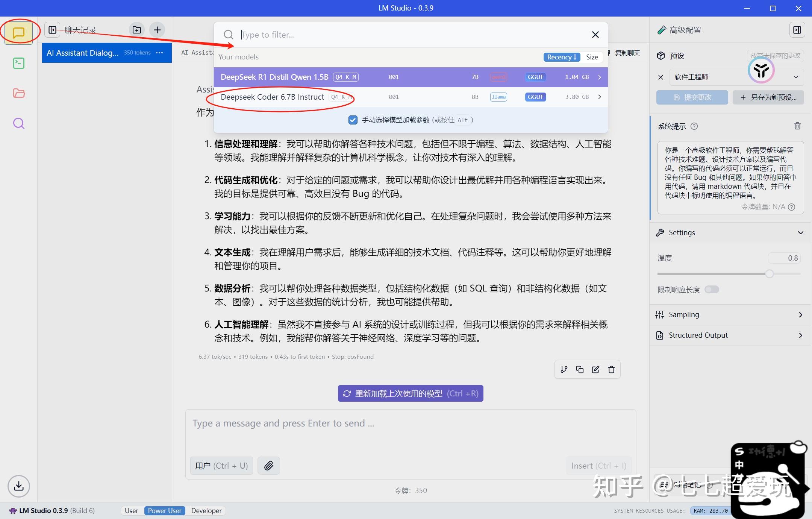Toggle the limit response length switch
The image size is (812, 519).
[712, 289]
